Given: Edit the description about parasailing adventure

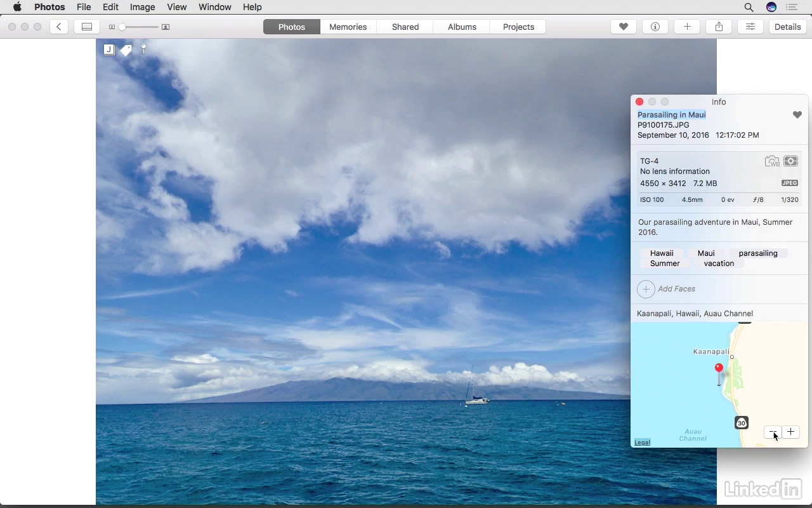Looking at the screenshot, I should tap(715, 227).
